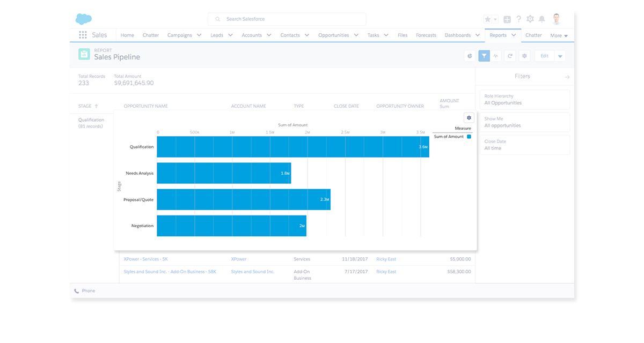This screenshot has height=343, width=644.
Task: Toggle the activity pulse line button
Action: click(x=496, y=56)
